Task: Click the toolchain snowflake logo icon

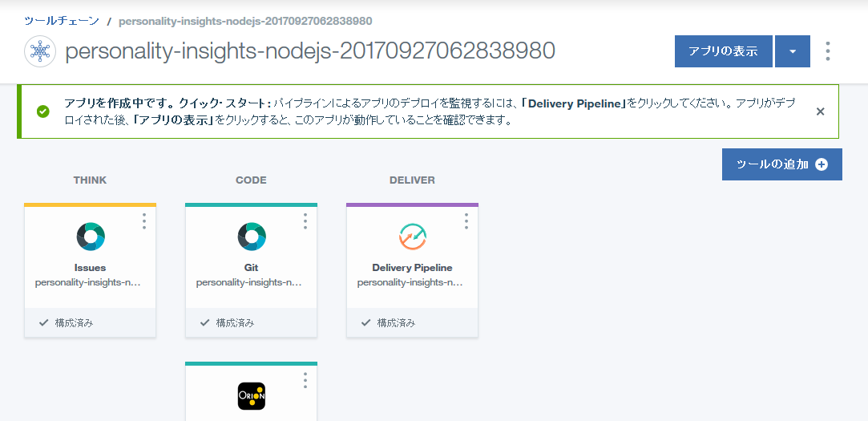Action: click(x=40, y=51)
